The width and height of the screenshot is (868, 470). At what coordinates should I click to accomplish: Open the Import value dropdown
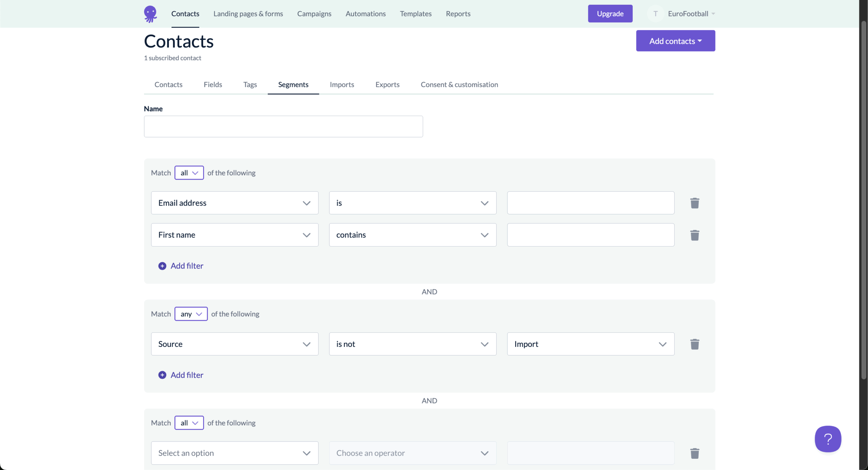pos(591,344)
